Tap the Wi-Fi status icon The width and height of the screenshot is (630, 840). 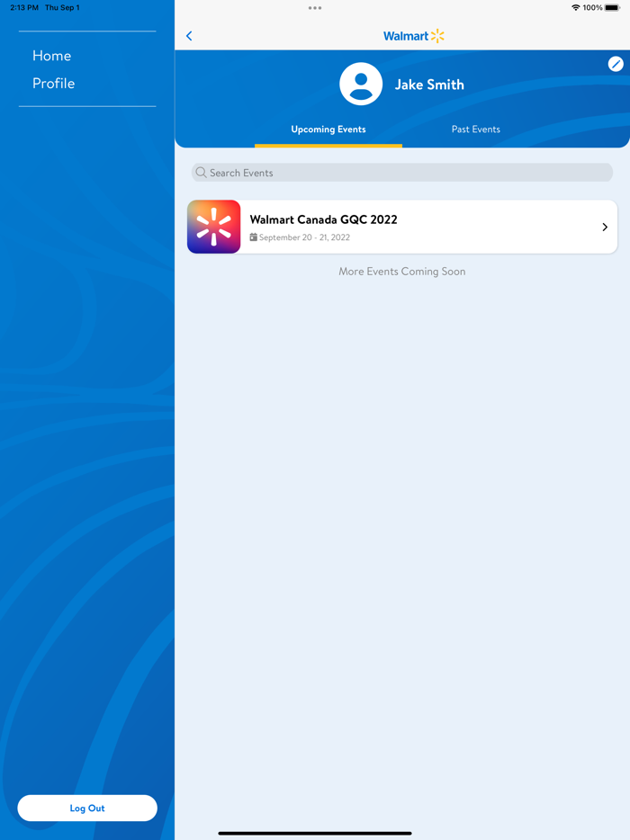click(575, 7)
